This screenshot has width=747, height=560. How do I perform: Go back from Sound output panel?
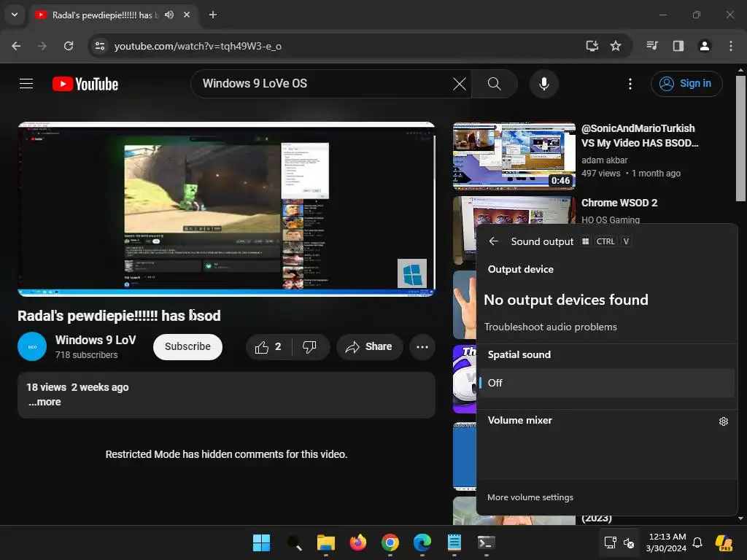494,241
